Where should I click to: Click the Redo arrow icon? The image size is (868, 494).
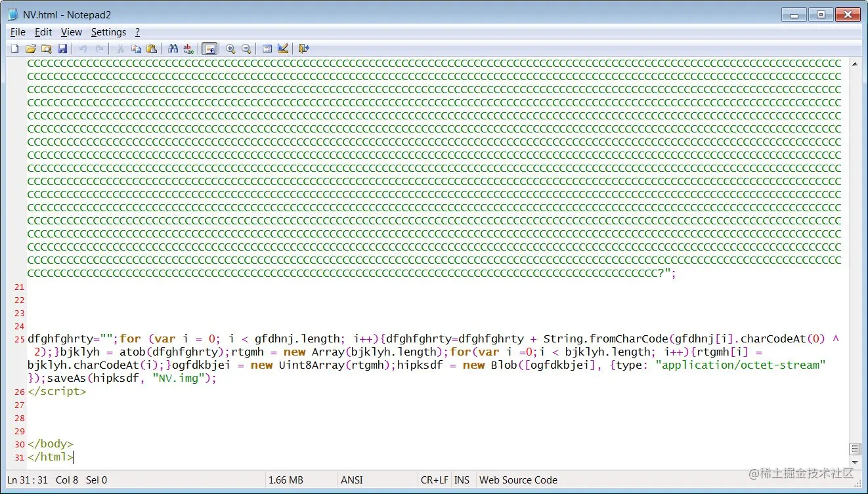coord(99,49)
